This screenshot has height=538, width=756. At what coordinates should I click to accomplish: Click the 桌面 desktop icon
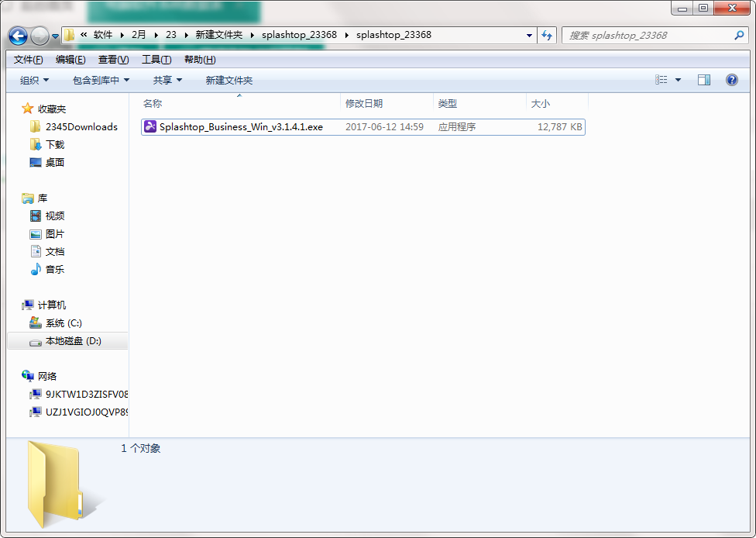click(x=35, y=163)
